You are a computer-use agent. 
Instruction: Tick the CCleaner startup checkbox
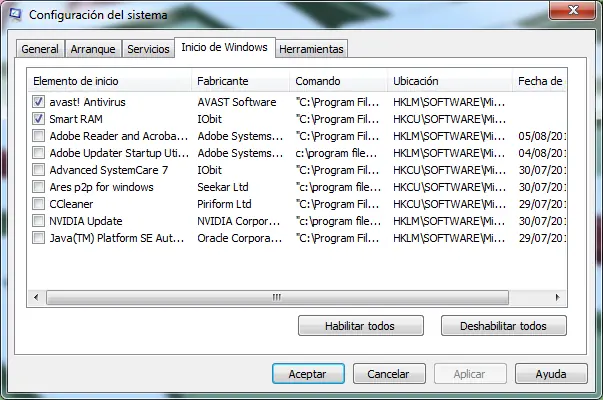[x=38, y=204]
